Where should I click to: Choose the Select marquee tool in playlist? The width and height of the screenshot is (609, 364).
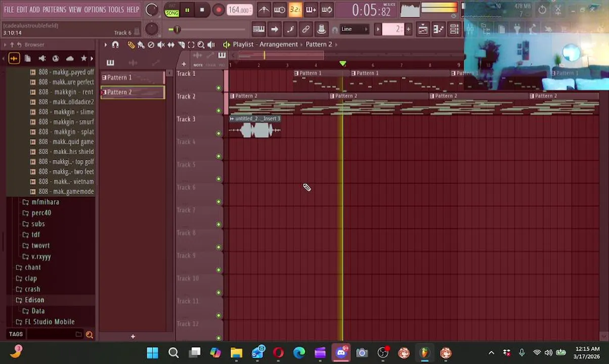[x=191, y=45]
